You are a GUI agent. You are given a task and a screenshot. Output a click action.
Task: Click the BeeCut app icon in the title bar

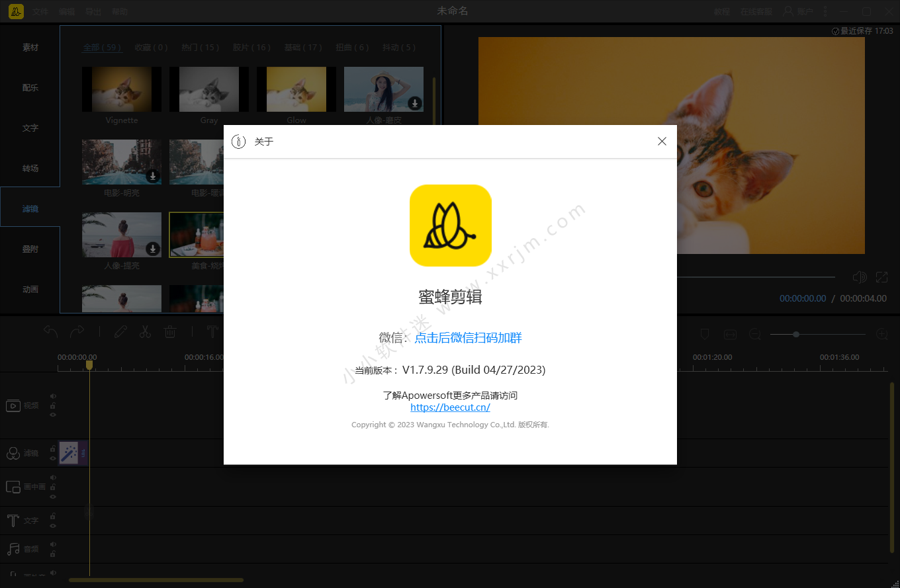(x=17, y=12)
